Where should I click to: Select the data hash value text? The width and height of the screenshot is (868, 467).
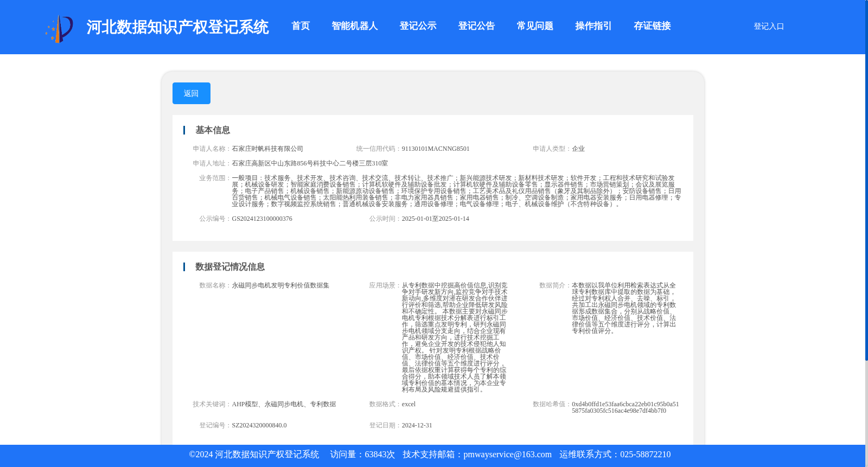tap(626, 407)
